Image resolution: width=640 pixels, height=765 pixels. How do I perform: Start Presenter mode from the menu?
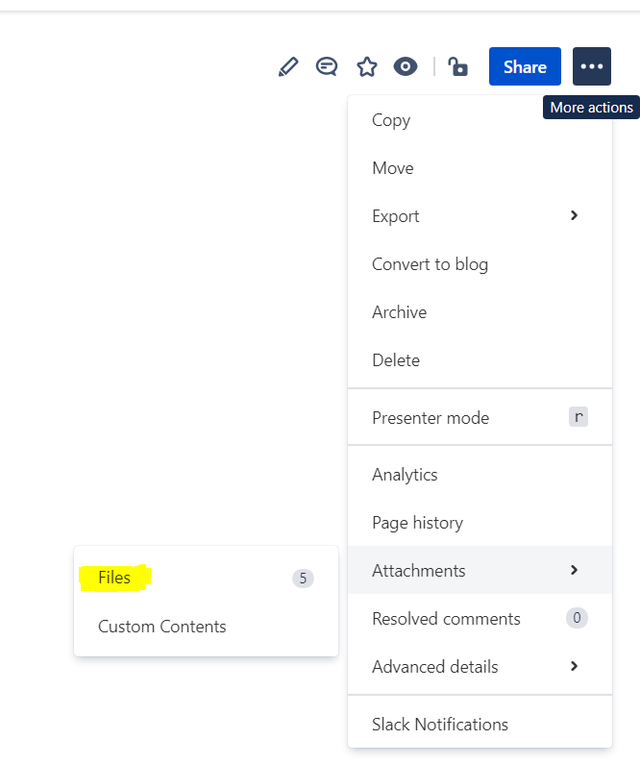coord(430,418)
